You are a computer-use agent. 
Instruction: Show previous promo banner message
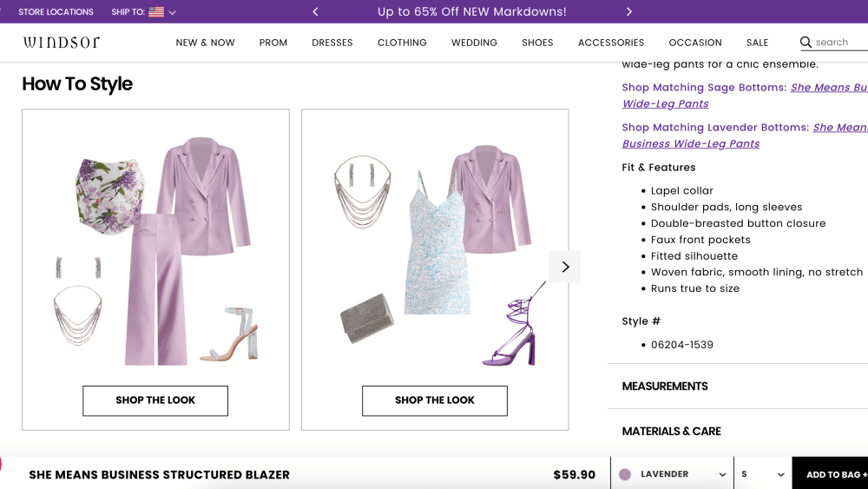click(x=316, y=11)
